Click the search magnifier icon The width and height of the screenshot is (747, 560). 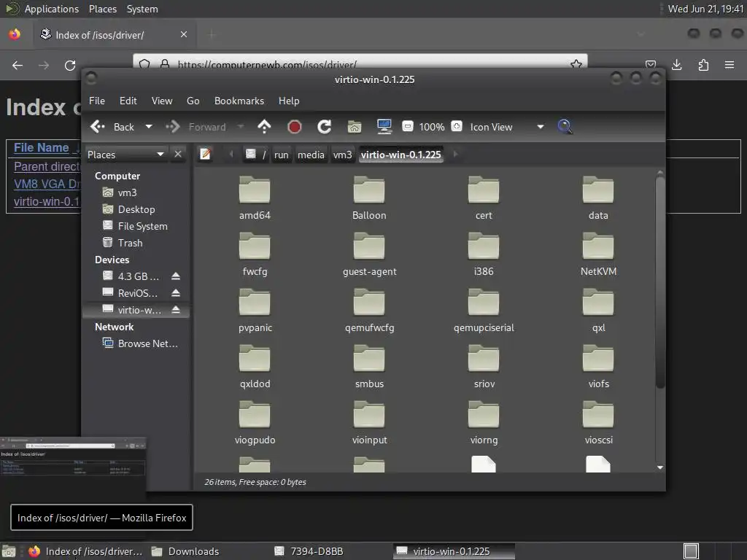[x=565, y=127]
